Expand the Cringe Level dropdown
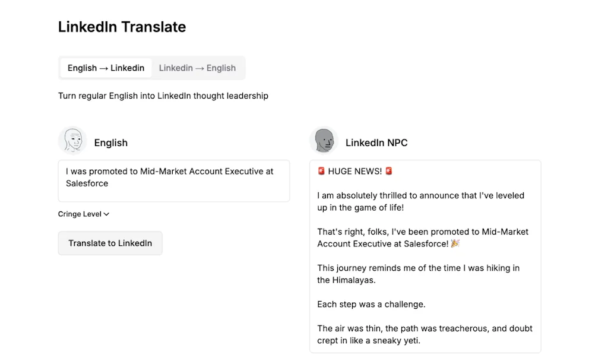Screen dimensions: 608x364 [x=84, y=214]
